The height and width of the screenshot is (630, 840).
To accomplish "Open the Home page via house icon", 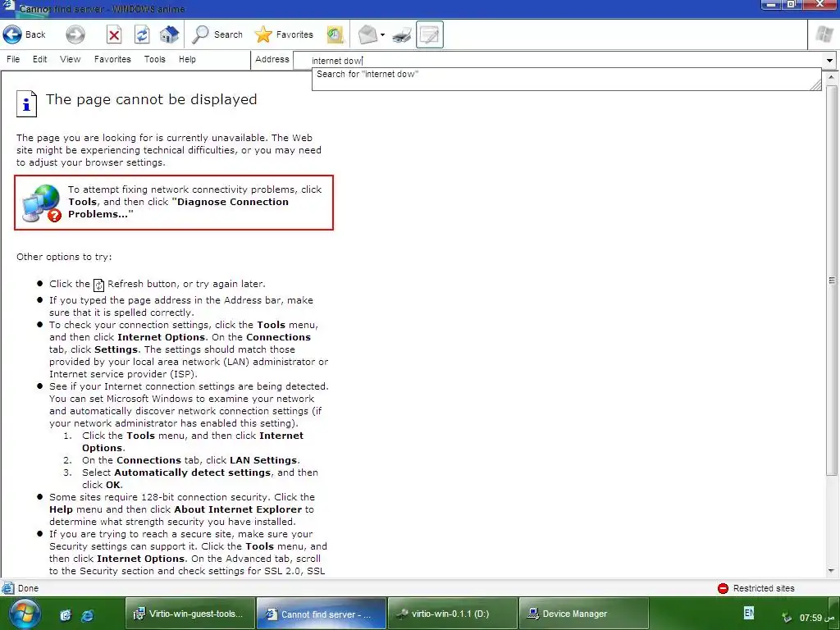I will point(169,34).
